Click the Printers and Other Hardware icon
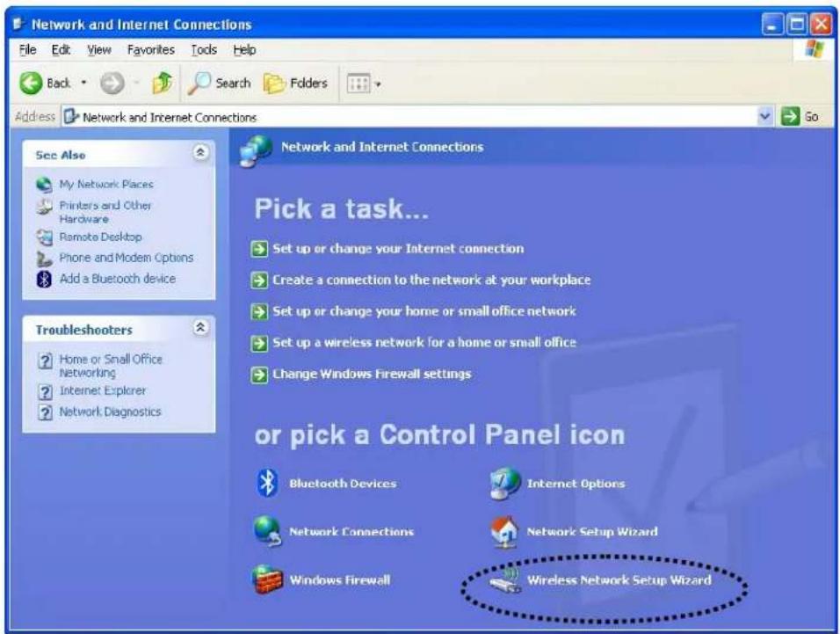The height and width of the screenshot is (634, 840). coord(44,206)
